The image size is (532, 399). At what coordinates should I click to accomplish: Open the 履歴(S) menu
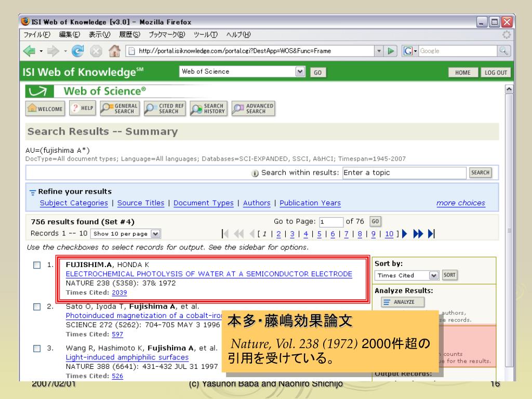129,35
